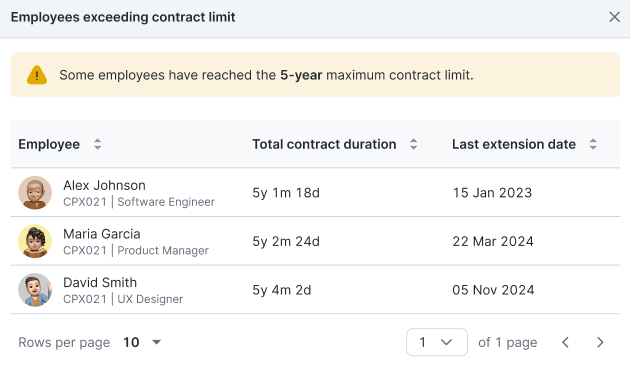The height and width of the screenshot is (379, 630).
Task: Go to the next page arrow
Action: click(x=600, y=342)
